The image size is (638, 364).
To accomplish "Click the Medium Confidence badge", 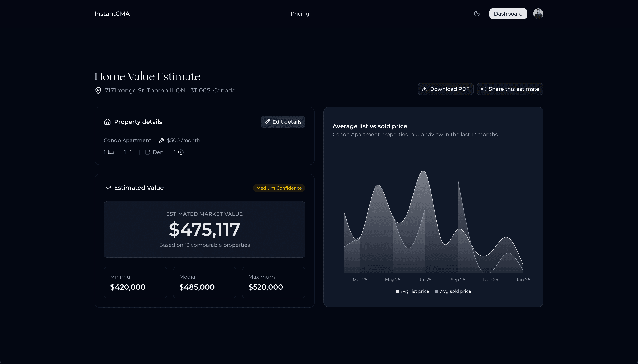I will [279, 188].
